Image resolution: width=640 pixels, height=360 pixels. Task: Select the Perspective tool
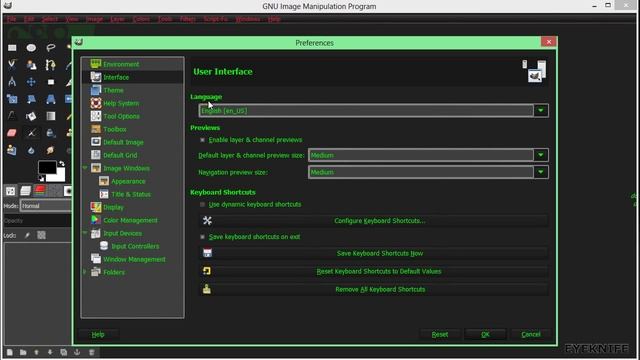point(51,99)
